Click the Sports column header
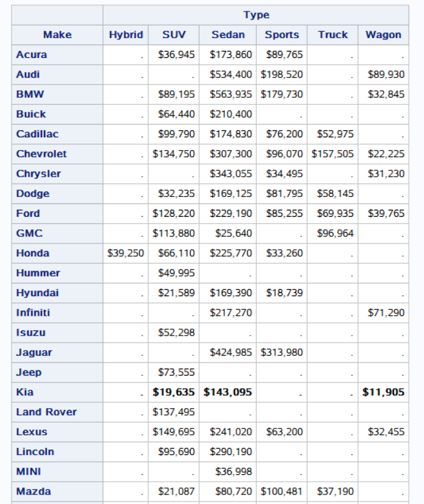The image size is (424, 504). click(282, 34)
